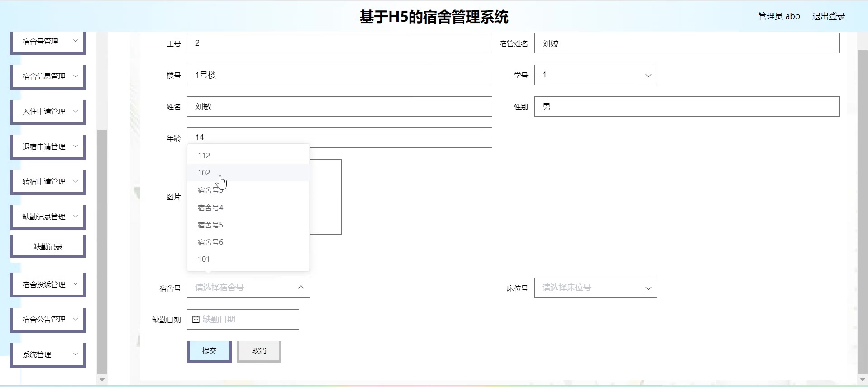
Task: Click into the 宿管姓名 input field
Action: 687,43
